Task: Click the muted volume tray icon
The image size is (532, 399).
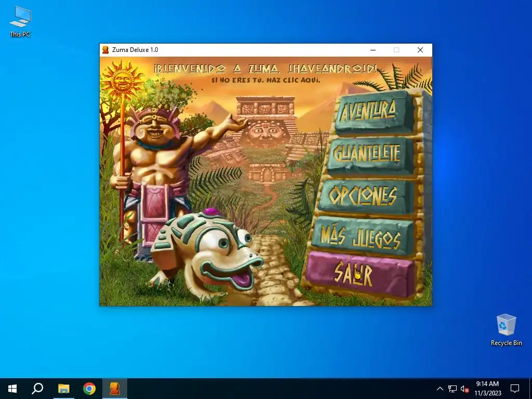Action: [x=464, y=389]
